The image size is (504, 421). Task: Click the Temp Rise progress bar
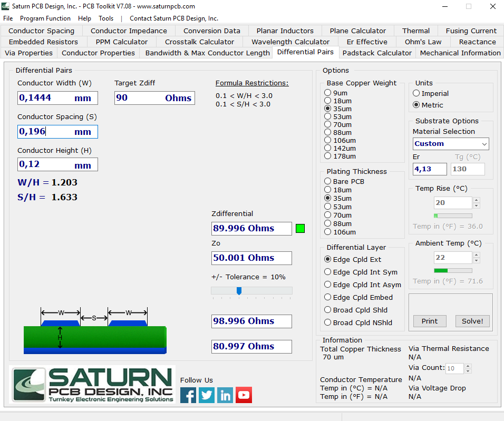point(453,216)
